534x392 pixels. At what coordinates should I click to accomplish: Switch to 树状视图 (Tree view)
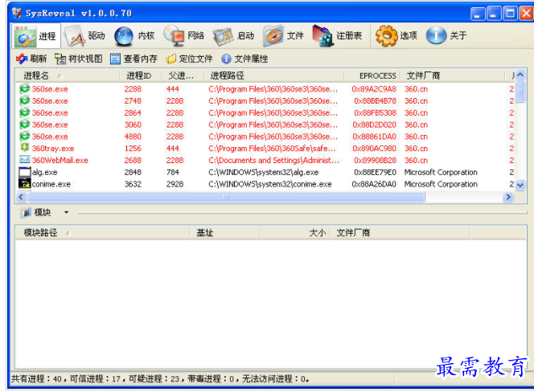point(79,59)
